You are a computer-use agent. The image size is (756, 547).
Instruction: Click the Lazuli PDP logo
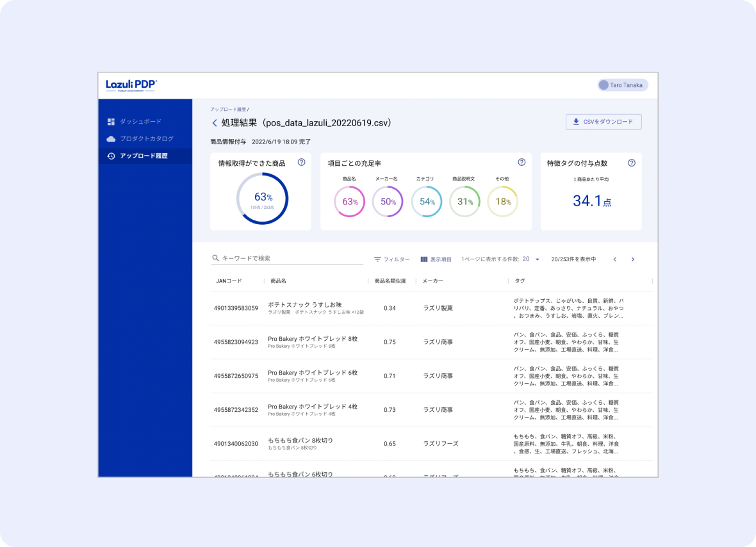click(131, 85)
